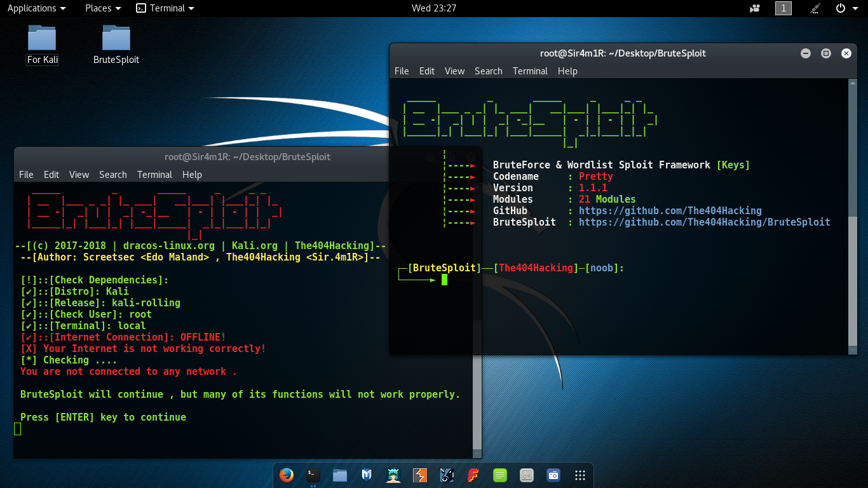Open the green notes app in dock

(500, 475)
